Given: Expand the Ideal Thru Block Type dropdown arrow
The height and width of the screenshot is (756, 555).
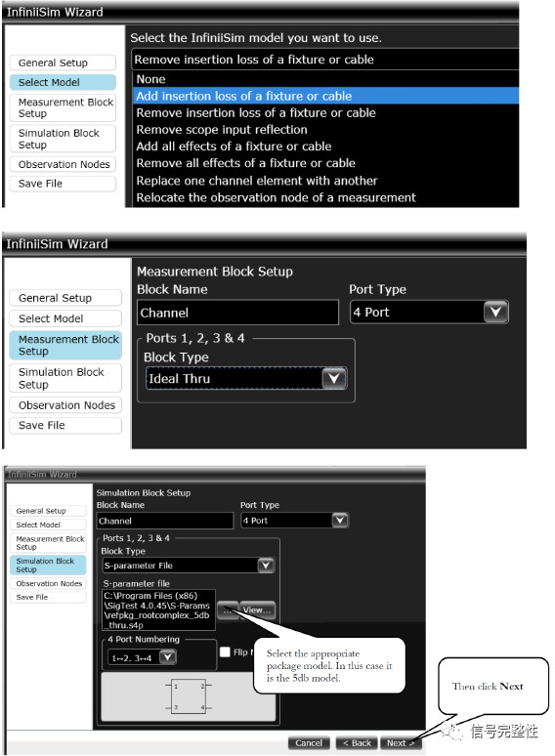Looking at the screenshot, I should pos(334,378).
